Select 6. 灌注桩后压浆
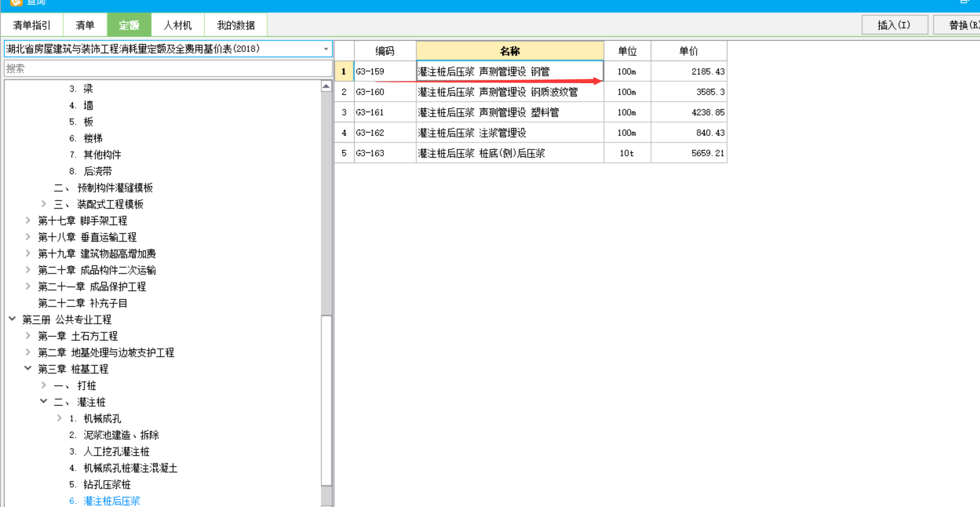Image resolution: width=980 pixels, height=507 pixels. [105, 501]
